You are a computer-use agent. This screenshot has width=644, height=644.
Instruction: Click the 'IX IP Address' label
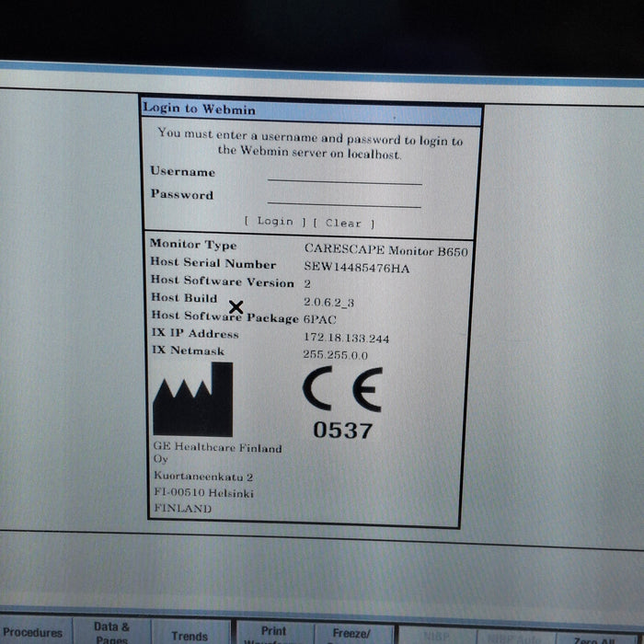pyautogui.click(x=195, y=333)
